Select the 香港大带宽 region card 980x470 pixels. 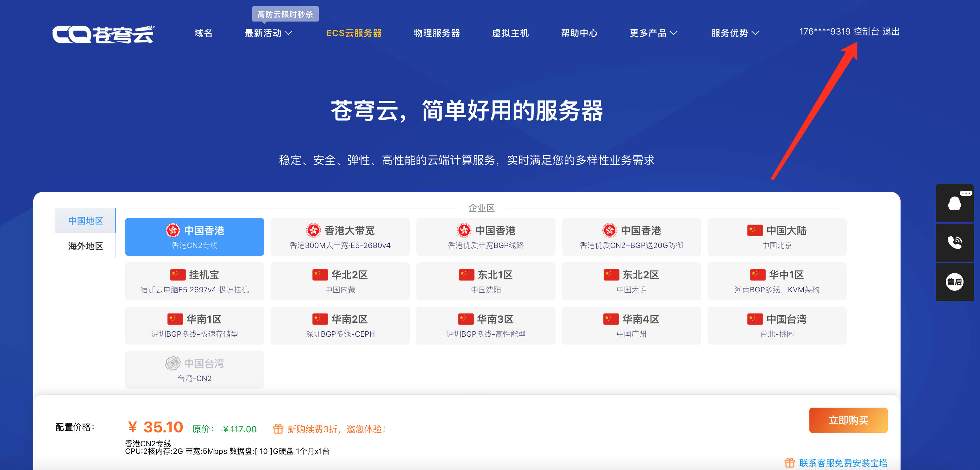click(340, 237)
